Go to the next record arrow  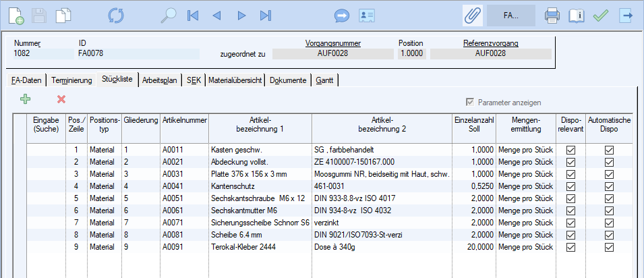(x=241, y=15)
